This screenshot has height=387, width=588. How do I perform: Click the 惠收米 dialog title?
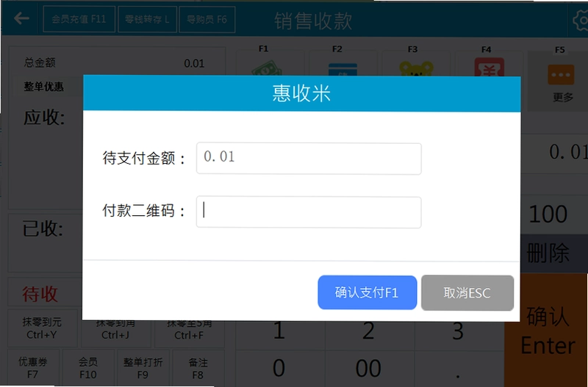click(301, 93)
